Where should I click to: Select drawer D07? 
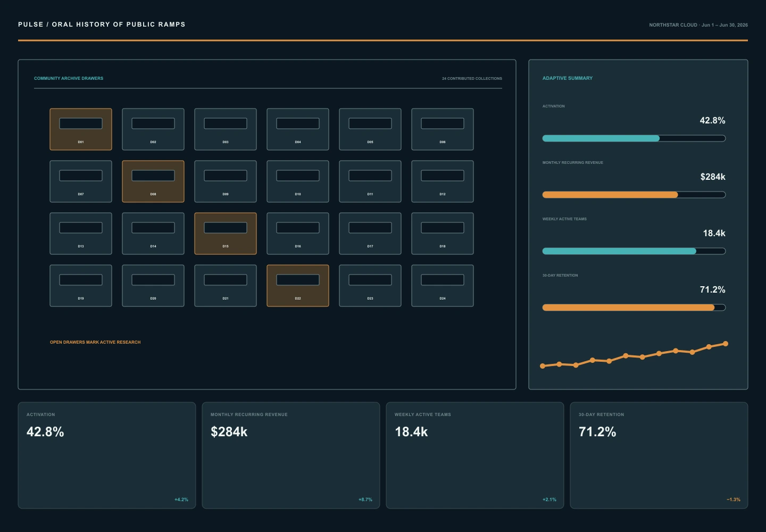click(x=81, y=181)
